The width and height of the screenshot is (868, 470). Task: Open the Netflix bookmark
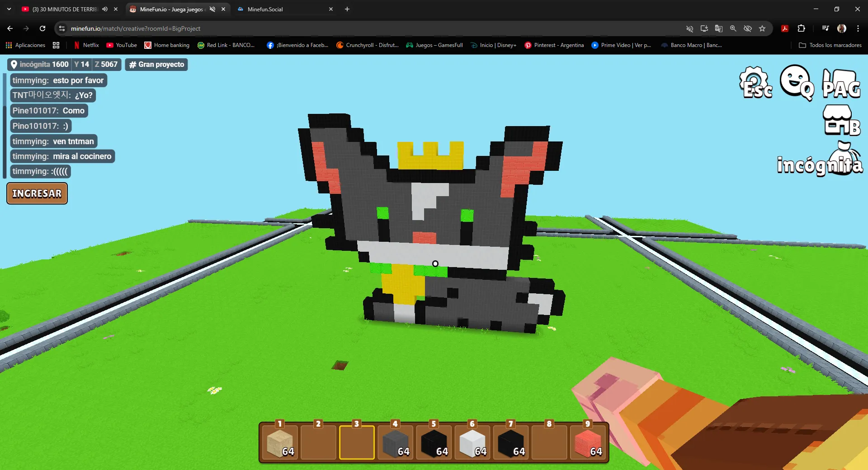tap(86, 45)
